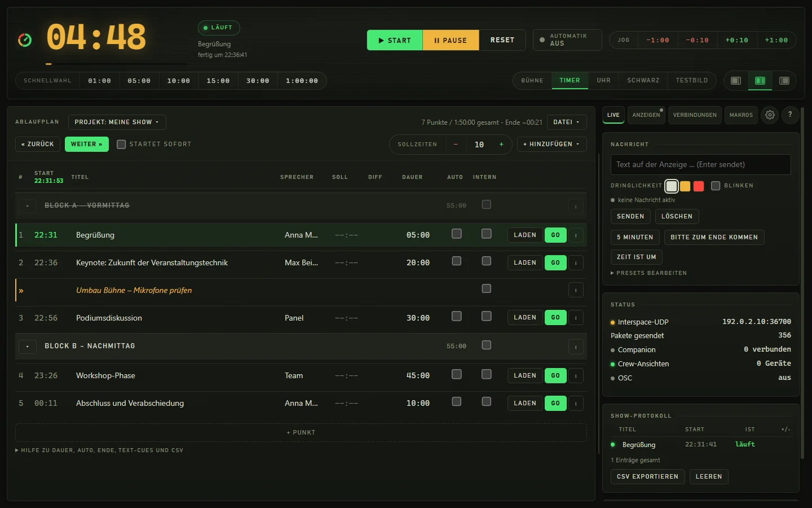The height and width of the screenshot is (508, 812).
Task: Toggle Auto checkbox for Workshop-Phase
Action: tap(457, 374)
